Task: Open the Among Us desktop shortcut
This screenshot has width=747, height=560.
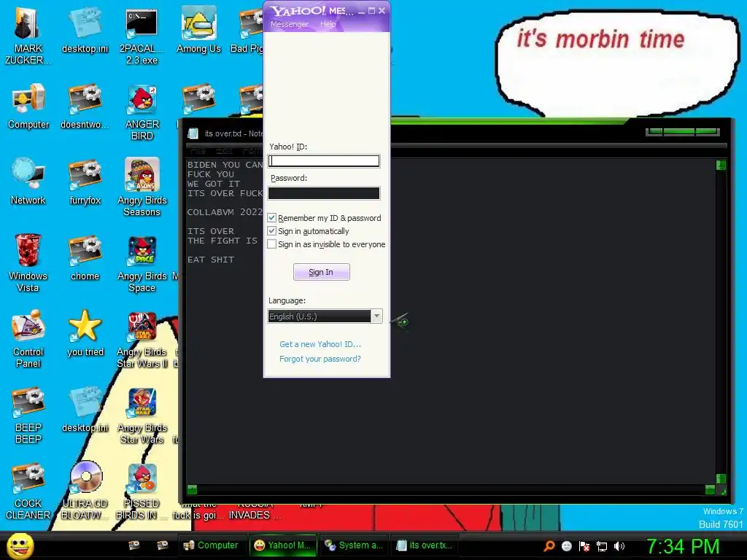Action: [x=198, y=31]
